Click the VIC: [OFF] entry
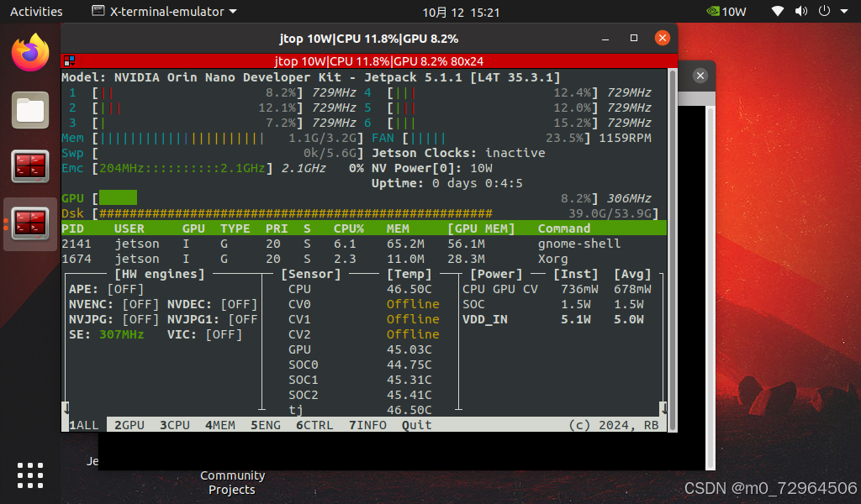This screenshot has width=861, height=504. pos(205,334)
